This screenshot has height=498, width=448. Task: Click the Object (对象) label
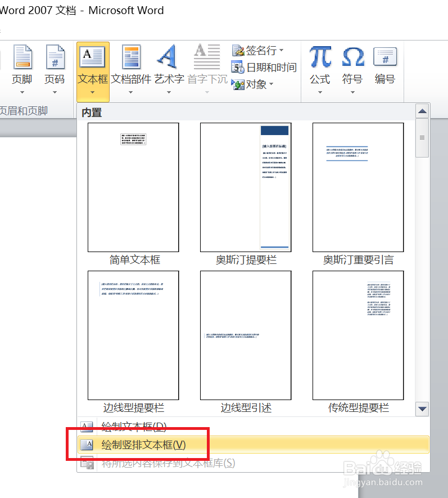(256, 84)
